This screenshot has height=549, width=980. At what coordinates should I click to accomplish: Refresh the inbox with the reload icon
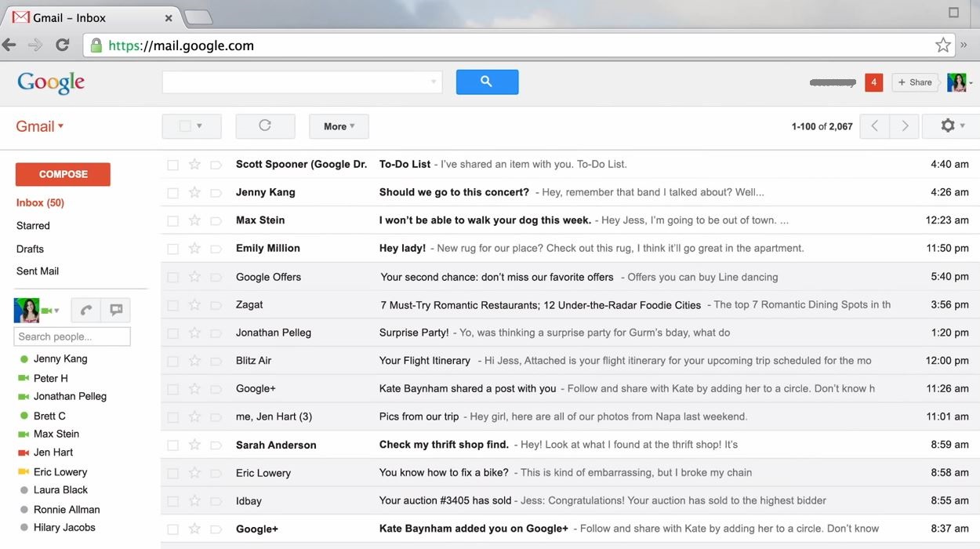click(265, 125)
